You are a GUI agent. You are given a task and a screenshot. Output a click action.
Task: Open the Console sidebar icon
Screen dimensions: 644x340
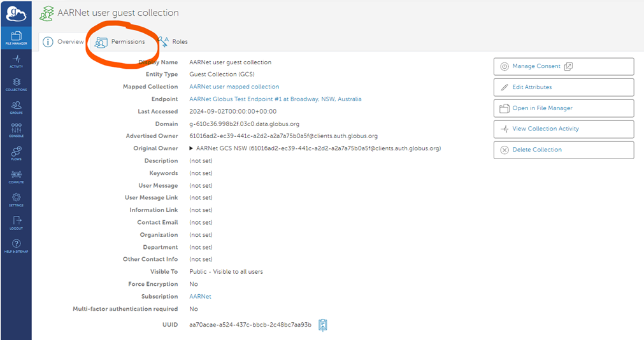(17, 131)
